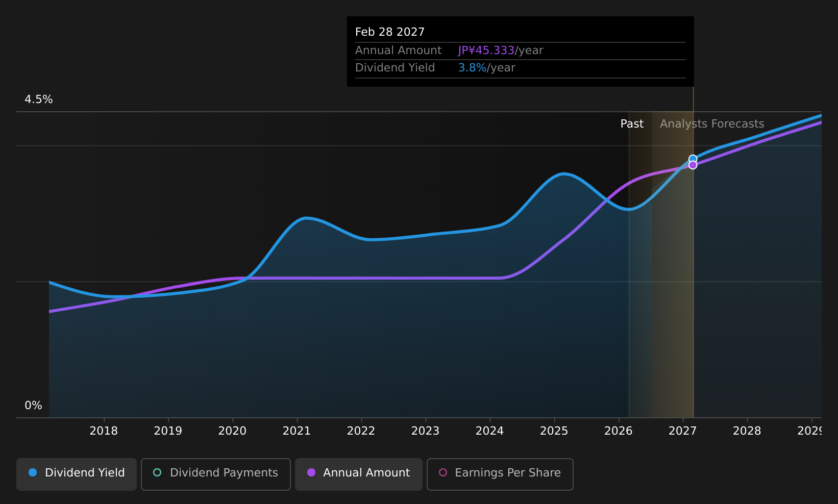This screenshot has height=504, width=838.
Task: Click the 2021 x-axis label
Action: 297,431
